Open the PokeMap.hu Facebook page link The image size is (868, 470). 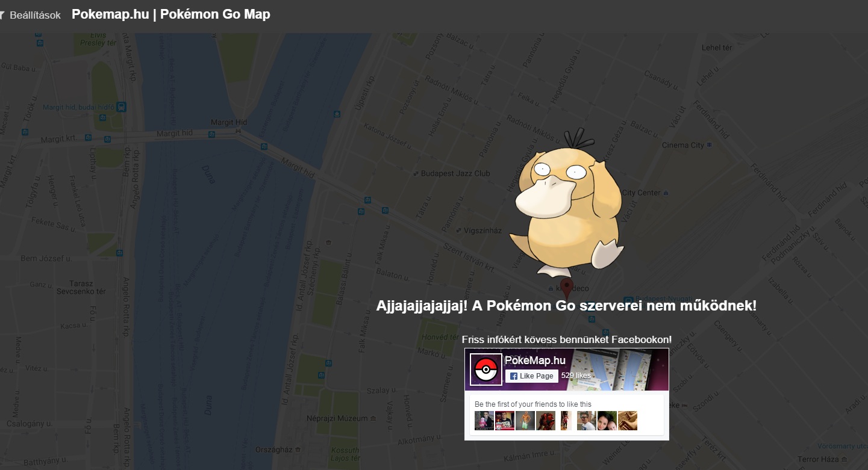pos(535,360)
